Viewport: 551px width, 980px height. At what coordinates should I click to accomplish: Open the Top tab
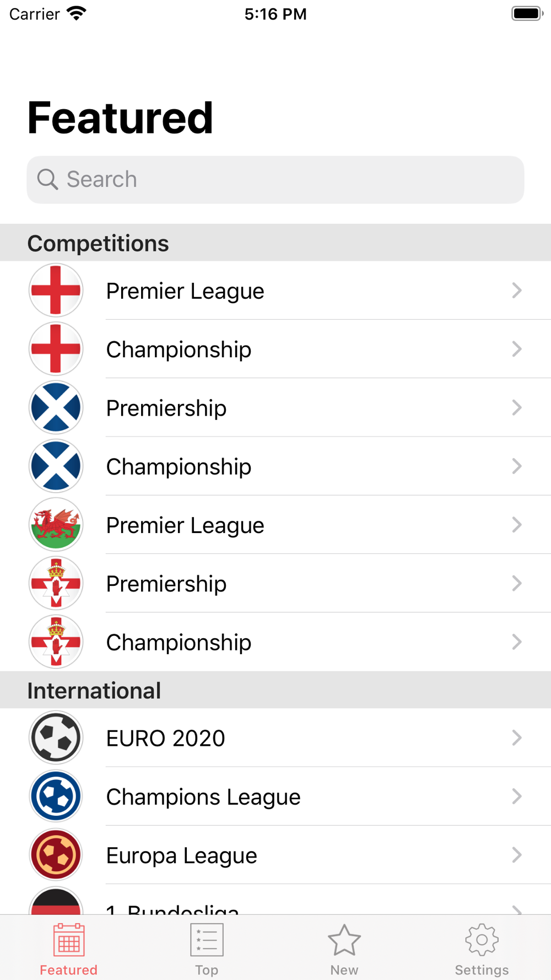click(207, 949)
